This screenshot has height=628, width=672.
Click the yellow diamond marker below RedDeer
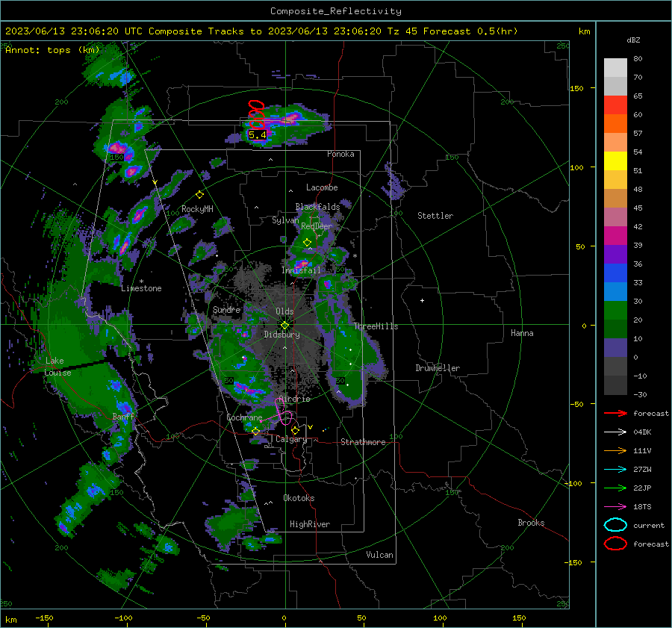[x=308, y=243]
